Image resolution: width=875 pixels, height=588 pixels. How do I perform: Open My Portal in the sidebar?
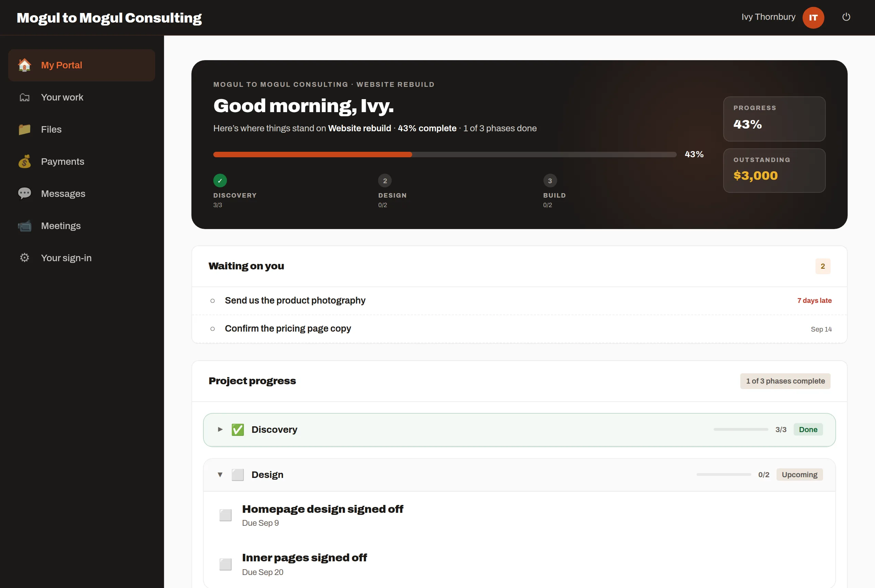pyautogui.click(x=81, y=65)
